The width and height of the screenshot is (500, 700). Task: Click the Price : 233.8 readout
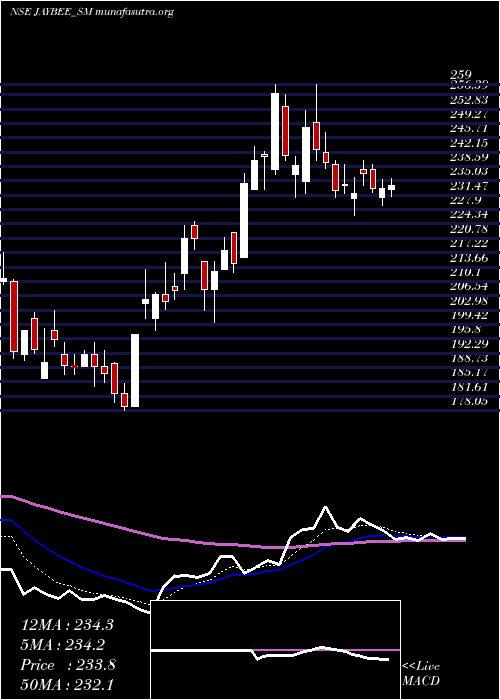click(x=68, y=665)
